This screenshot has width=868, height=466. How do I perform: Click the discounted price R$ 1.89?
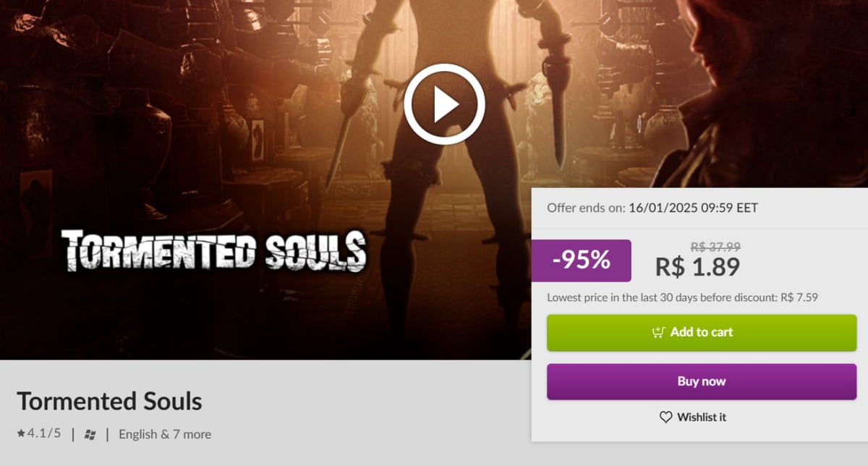click(697, 267)
